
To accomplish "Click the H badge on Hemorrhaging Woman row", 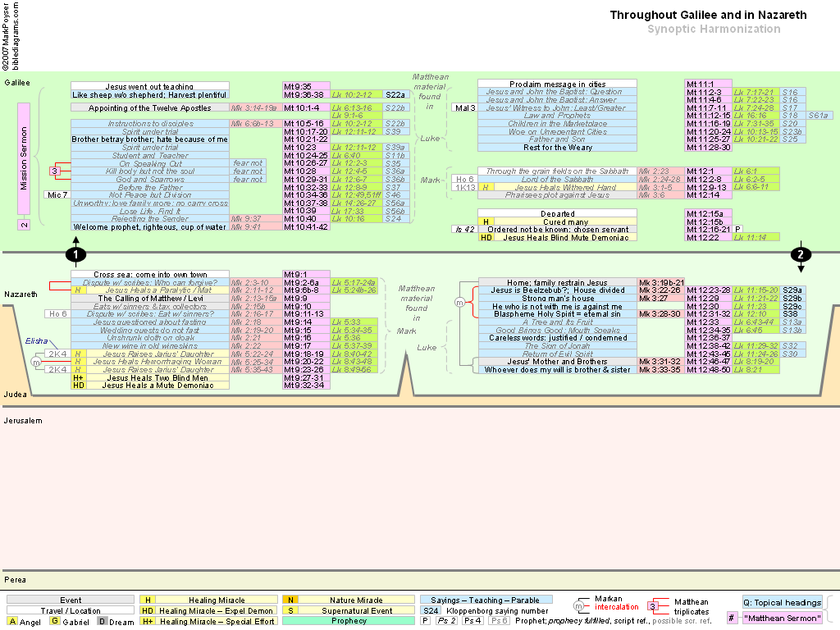I will click(x=78, y=362).
